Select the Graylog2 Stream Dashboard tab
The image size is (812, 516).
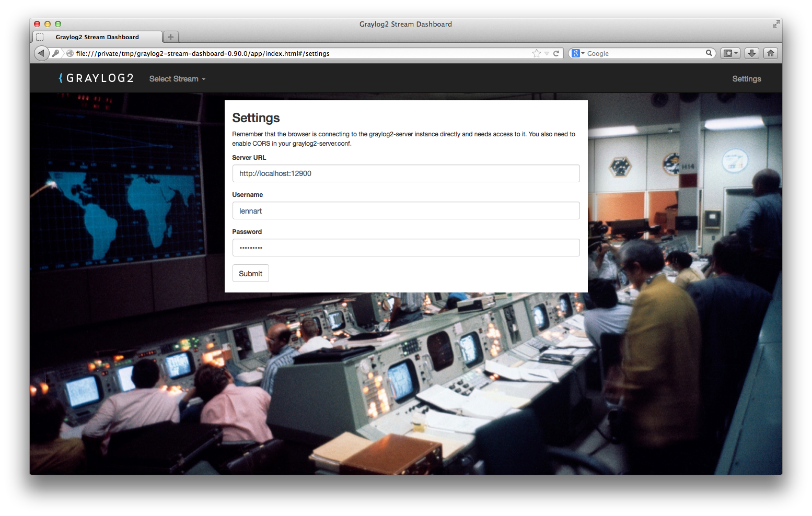[97, 37]
